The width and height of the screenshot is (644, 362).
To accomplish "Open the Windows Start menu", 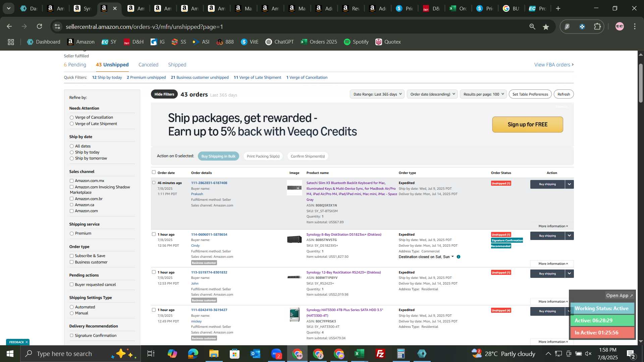I will pos(10,354).
